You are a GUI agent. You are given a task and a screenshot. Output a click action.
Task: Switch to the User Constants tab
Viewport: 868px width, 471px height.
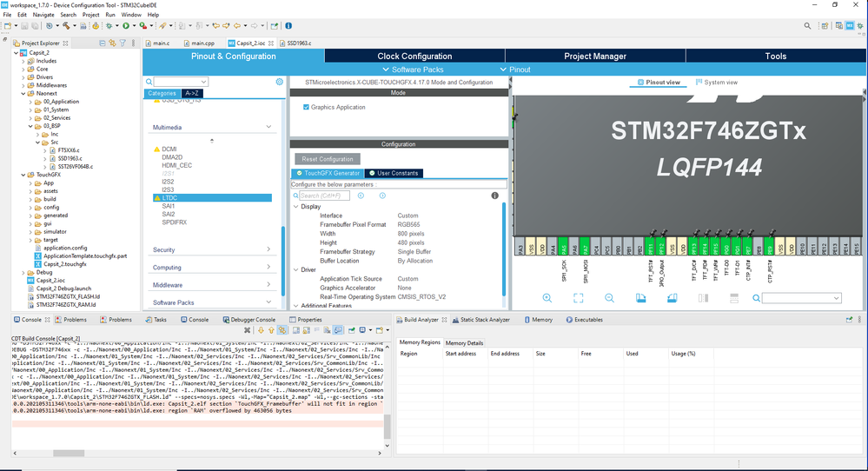tap(393, 173)
